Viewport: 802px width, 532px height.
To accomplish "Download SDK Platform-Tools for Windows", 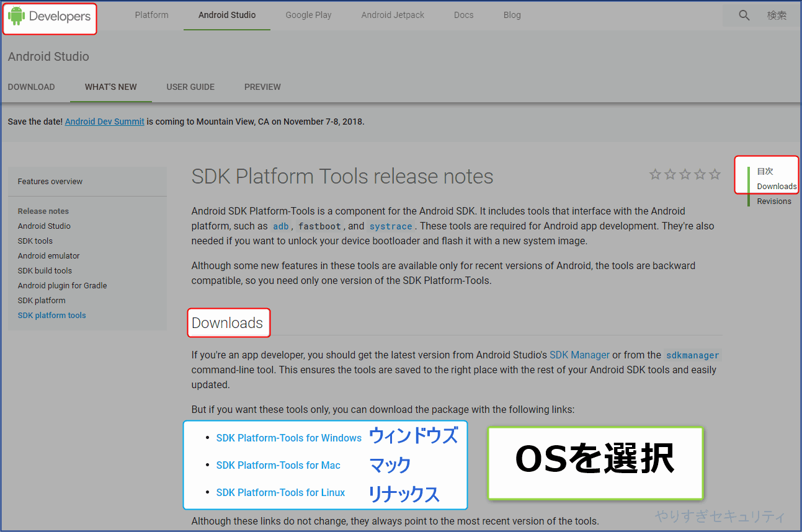I will [x=289, y=438].
